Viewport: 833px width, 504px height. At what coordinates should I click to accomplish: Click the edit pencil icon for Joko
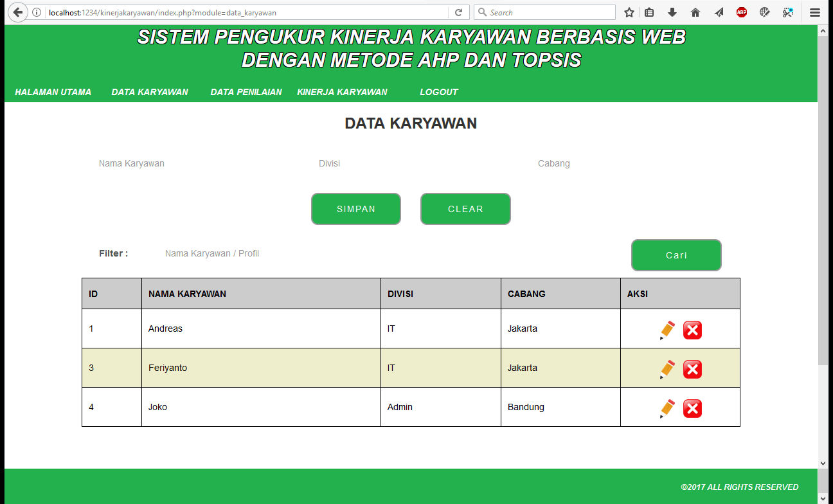pos(667,408)
